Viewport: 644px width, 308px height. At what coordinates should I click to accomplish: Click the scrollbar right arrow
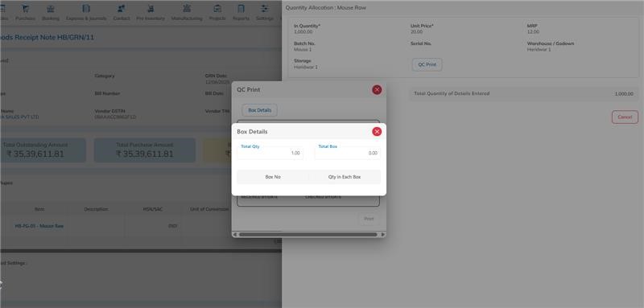pos(383,235)
